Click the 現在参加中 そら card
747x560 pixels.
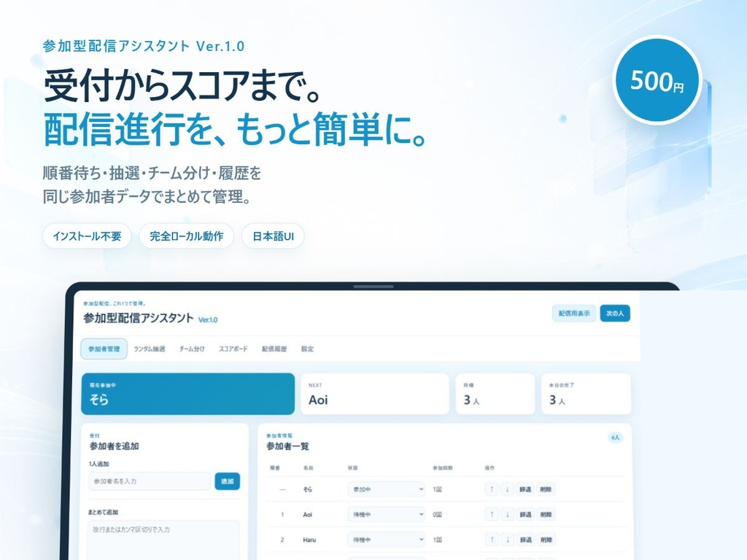pyautogui.click(x=187, y=394)
